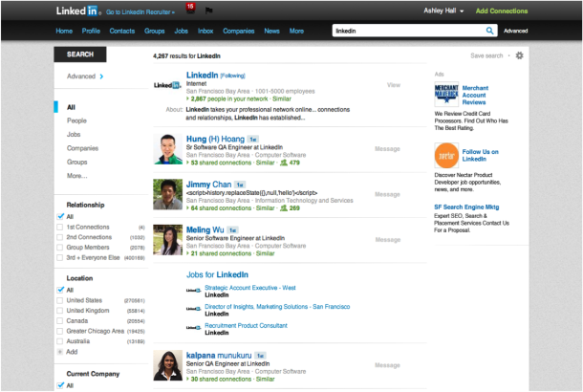583x392 pixels.
Task: Click SF Search Engine Mktg ad
Action: coord(466,207)
